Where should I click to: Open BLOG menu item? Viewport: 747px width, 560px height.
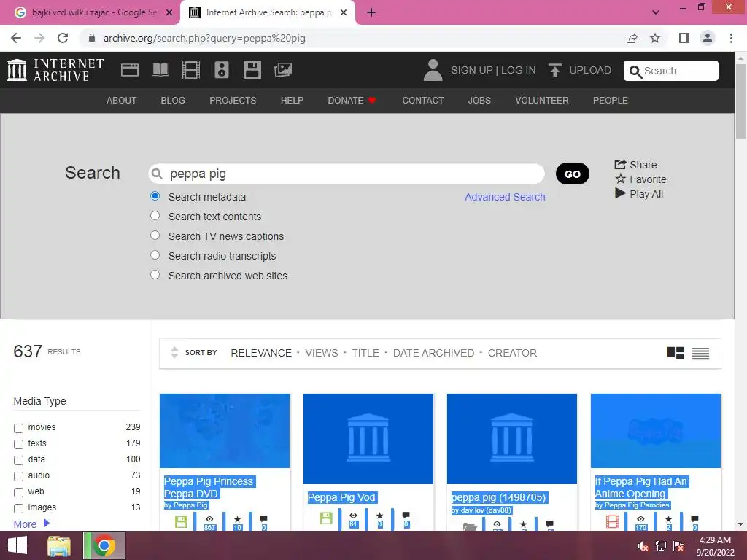click(x=173, y=101)
